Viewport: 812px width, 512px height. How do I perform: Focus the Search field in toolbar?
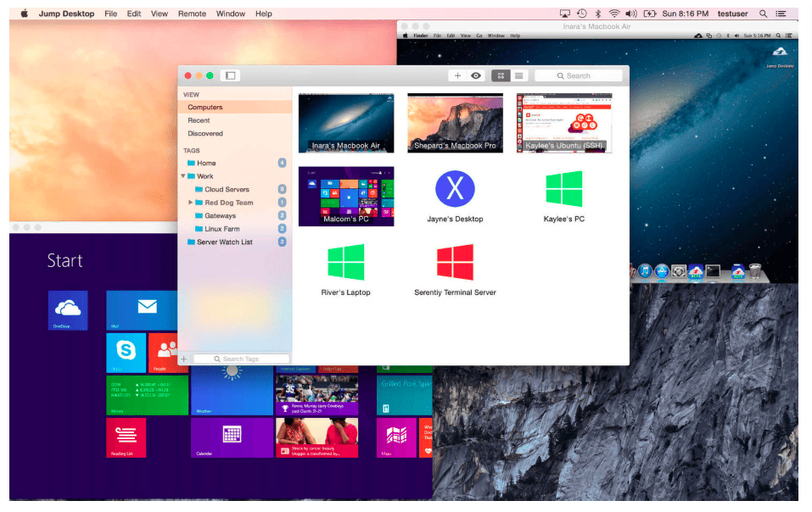point(579,75)
